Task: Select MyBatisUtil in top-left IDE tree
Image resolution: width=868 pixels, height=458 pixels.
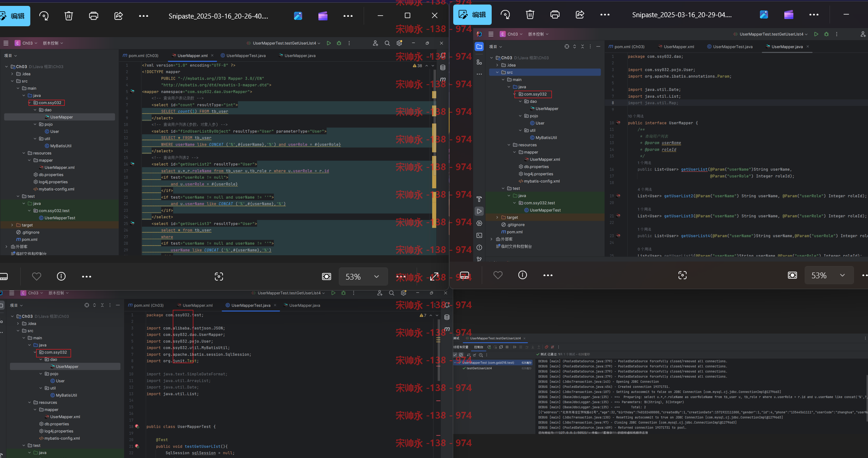Action: point(61,146)
